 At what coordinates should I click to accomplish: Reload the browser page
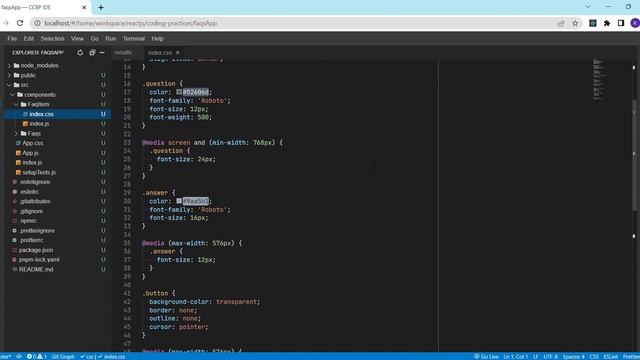tap(20, 23)
